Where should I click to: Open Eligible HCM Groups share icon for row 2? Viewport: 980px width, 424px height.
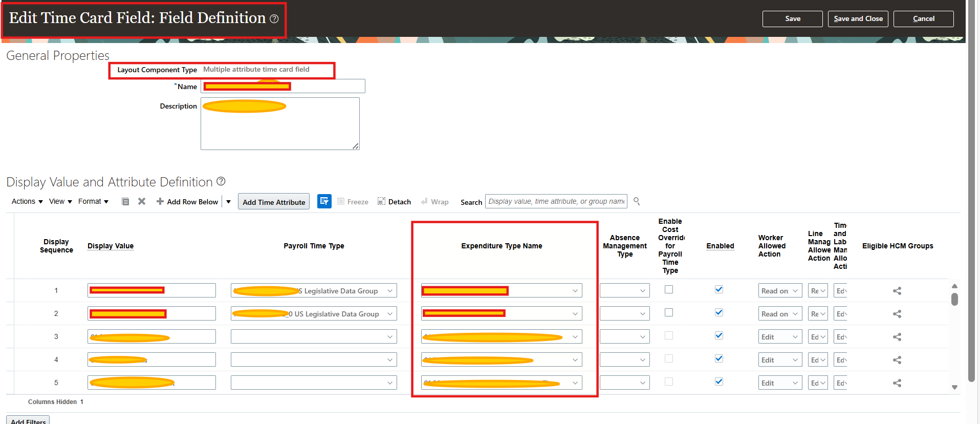[x=897, y=314]
